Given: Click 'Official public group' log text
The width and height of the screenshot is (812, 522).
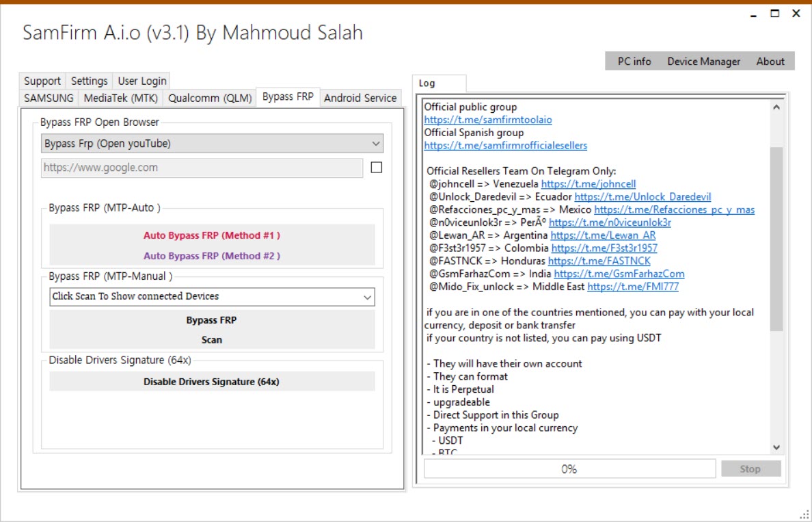Looking at the screenshot, I should coord(471,107).
